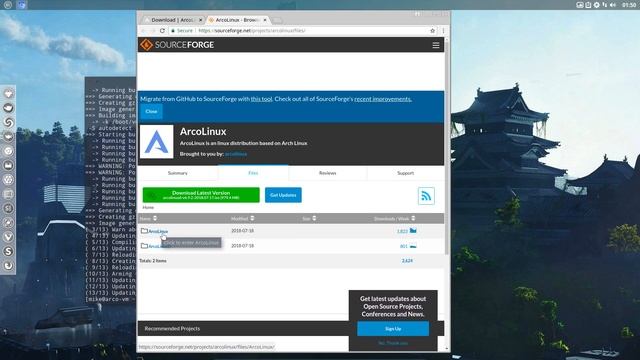Open a new browser tab
This screenshot has height=360, width=640.
(x=278, y=20)
